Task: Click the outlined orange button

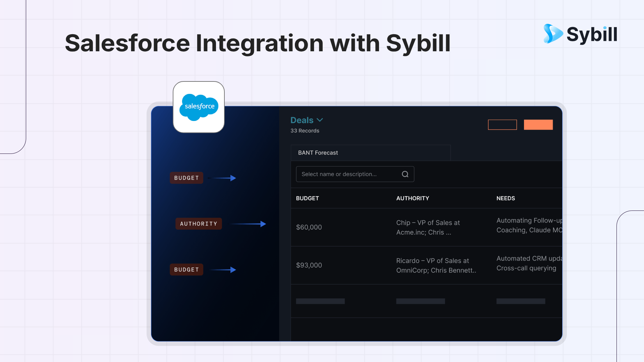Action: pyautogui.click(x=502, y=125)
